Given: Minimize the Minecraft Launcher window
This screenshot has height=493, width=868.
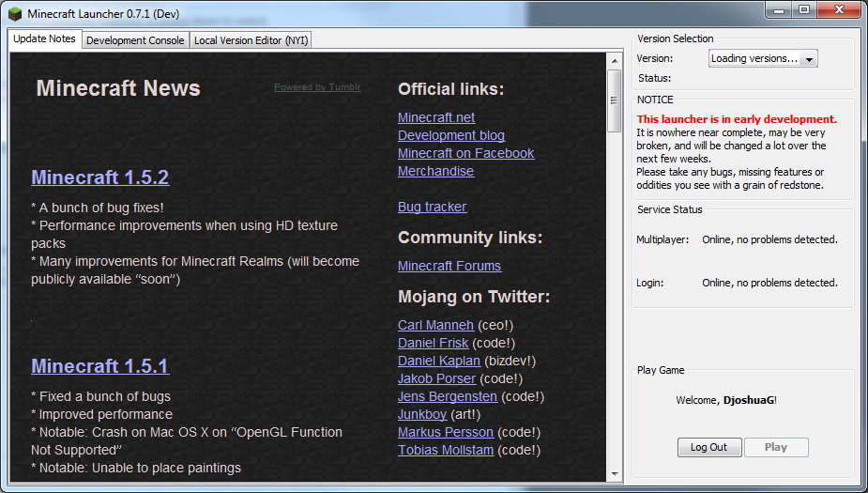Looking at the screenshot, I should click(778, 10).
